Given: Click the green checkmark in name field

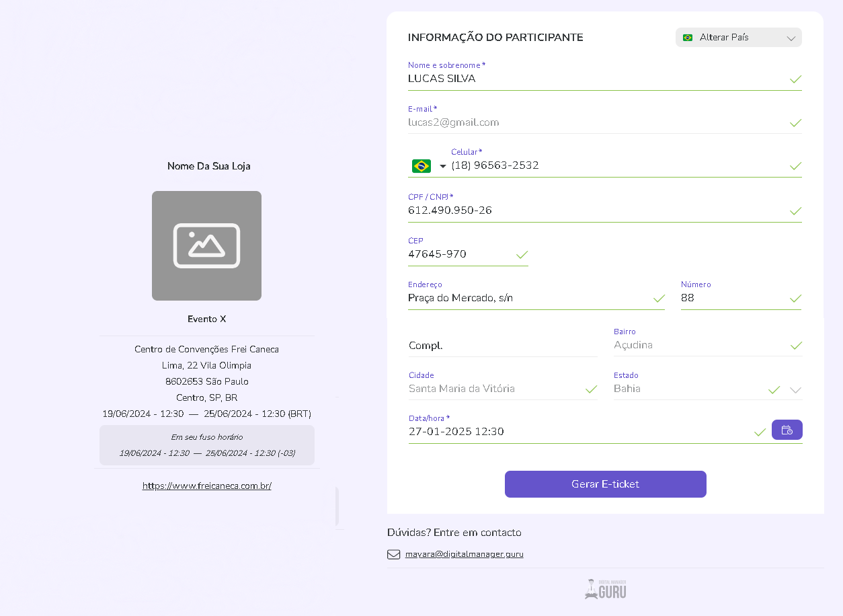Looking at the screenshot, I should pyautogui.click(x=795, y=79).
